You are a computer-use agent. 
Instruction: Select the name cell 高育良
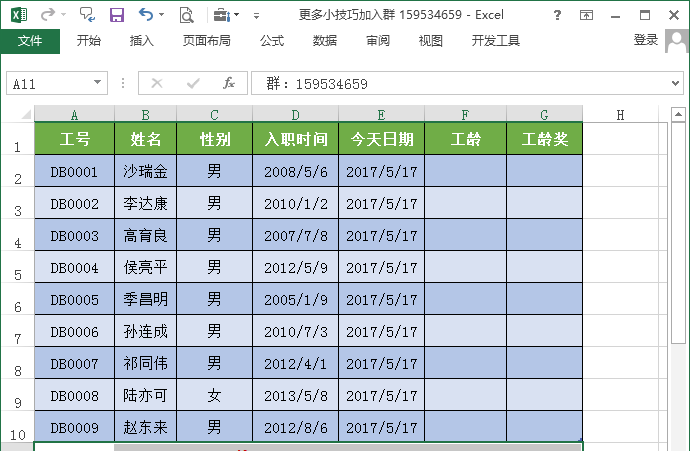tap(145, 235)
